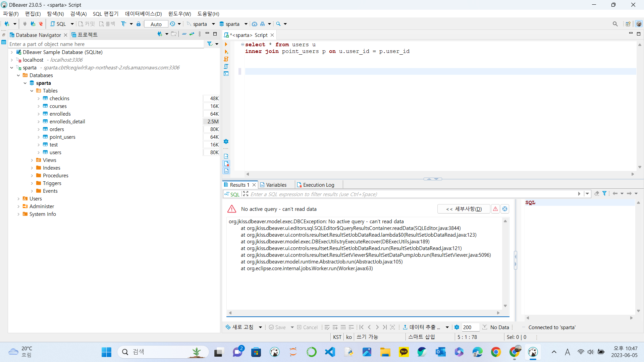Viewport: 644px width, 362px height.
Task: Click the transaction lock icon beside Auto
Action: 139,24
